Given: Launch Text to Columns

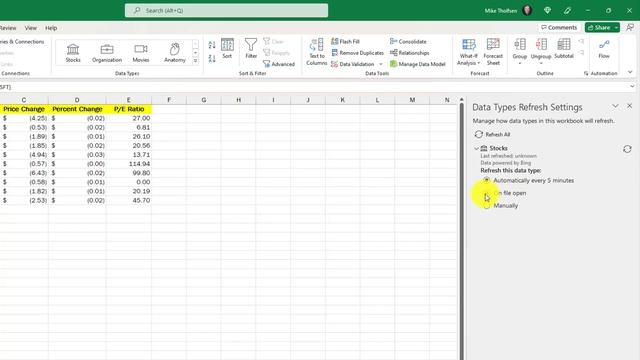Looking at the screenshot, I should (x=317, y=52).
